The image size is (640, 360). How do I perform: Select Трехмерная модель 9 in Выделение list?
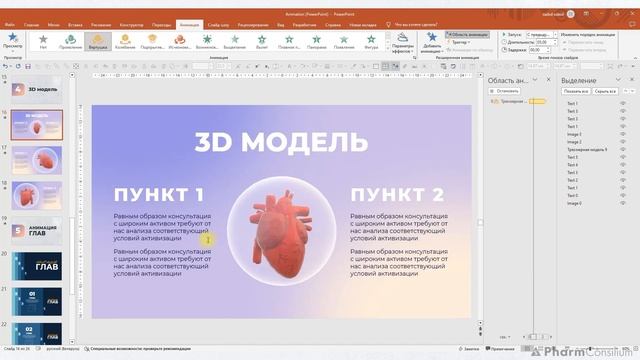tap(587, 150)
